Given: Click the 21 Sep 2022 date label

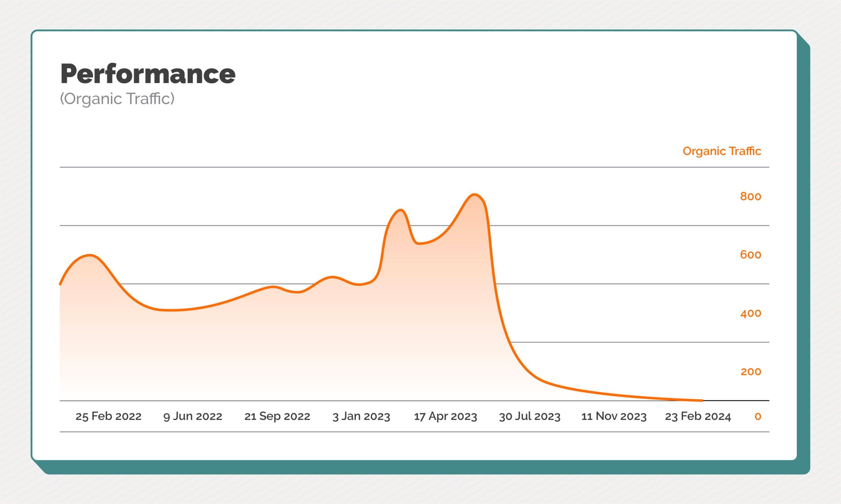Looking at the screenshot, I should (x=277, y=416).
